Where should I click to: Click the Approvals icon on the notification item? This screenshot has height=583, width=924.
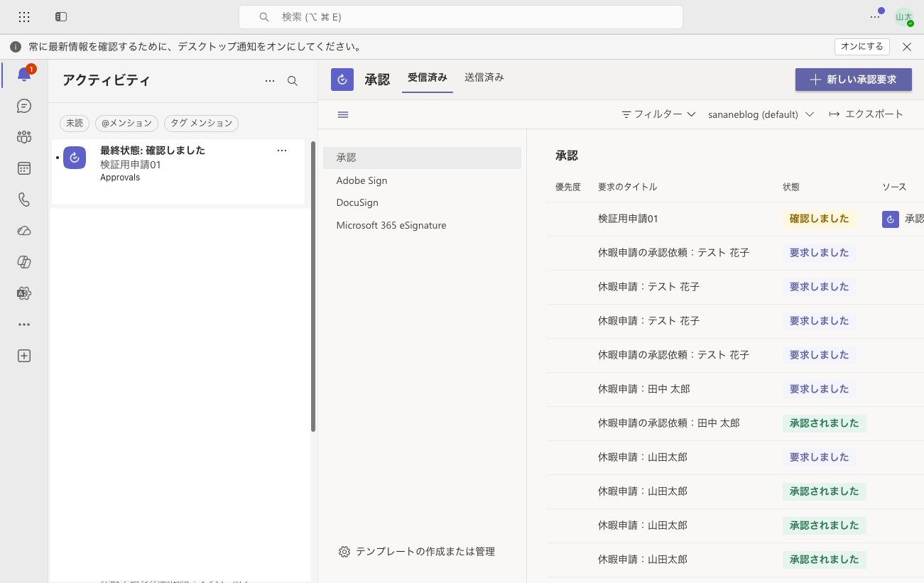[x=75, y=158]
